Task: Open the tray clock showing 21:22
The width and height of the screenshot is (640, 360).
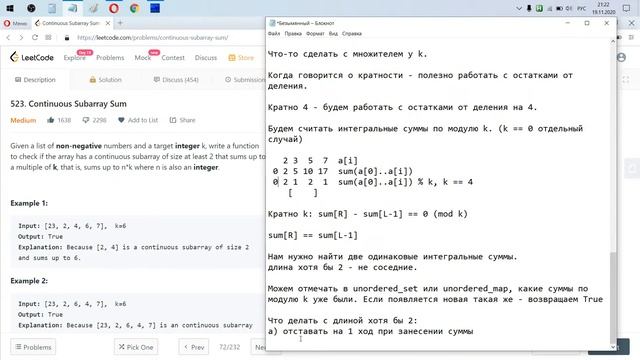Action: 603,8
